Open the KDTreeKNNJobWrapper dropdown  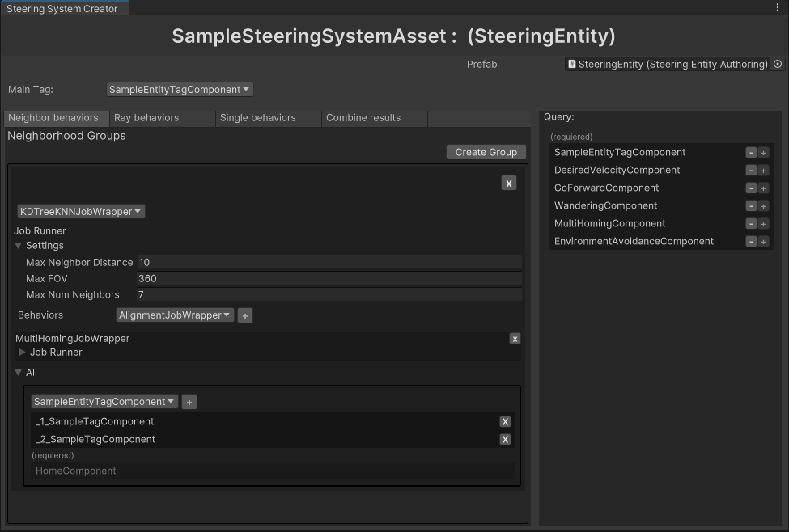tap(81, 212)
